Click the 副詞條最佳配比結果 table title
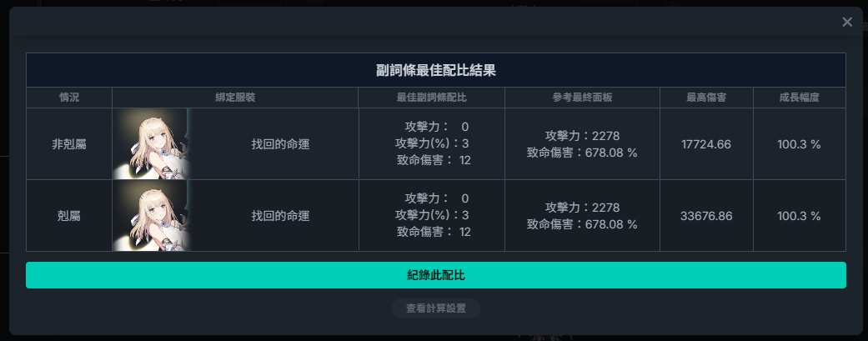Viewport: 868px width, 341px height. [435, 70]
